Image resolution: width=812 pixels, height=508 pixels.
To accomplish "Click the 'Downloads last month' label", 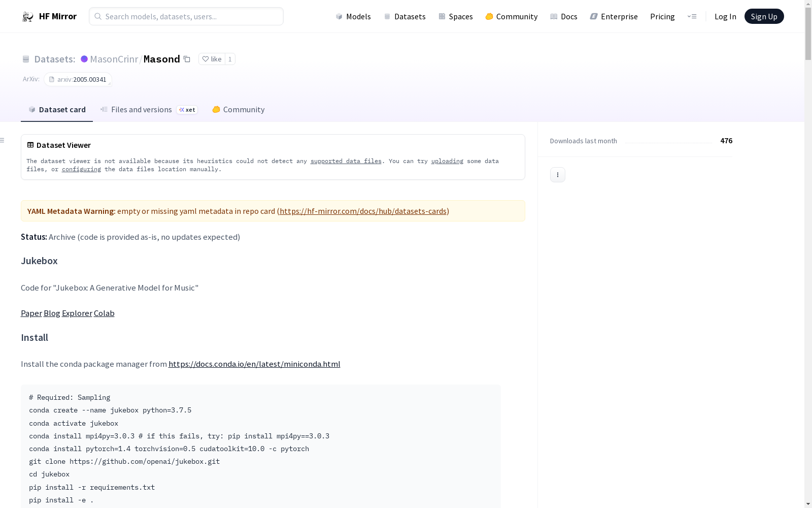I will [584, 141].
